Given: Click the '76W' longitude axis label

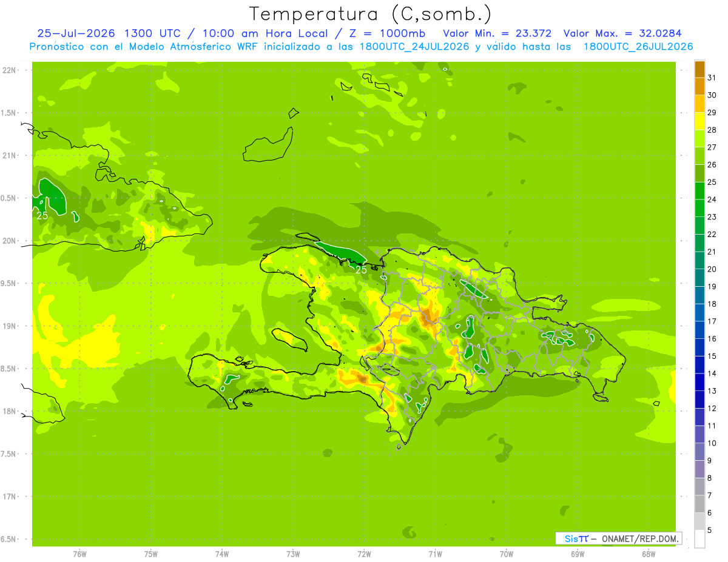Looking at the screenshot, I should [79, 554].
